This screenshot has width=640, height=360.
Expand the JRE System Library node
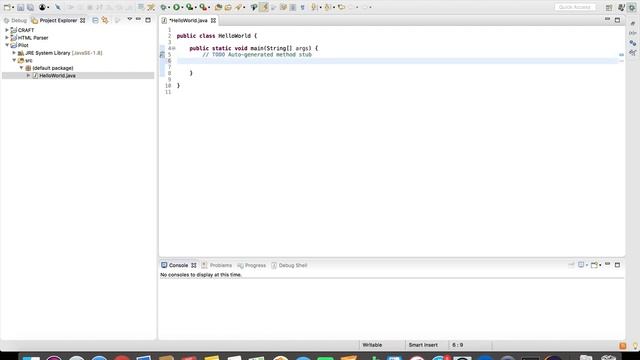point(14,53)
